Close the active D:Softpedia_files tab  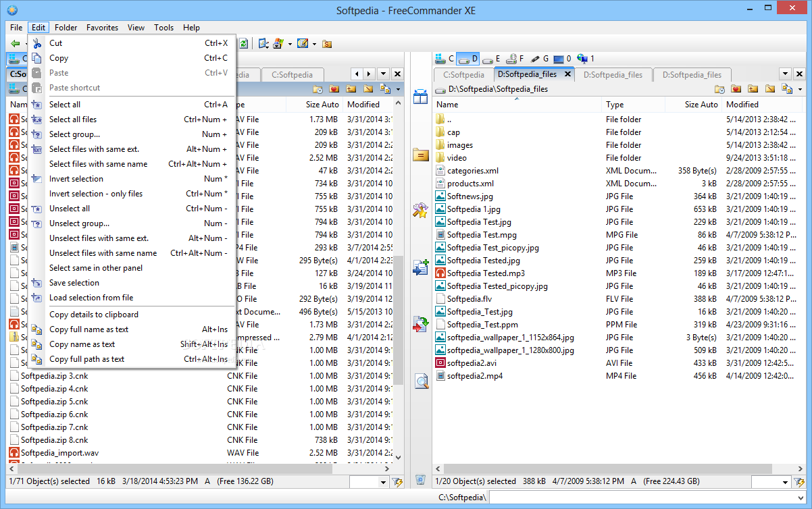[567, 74]
